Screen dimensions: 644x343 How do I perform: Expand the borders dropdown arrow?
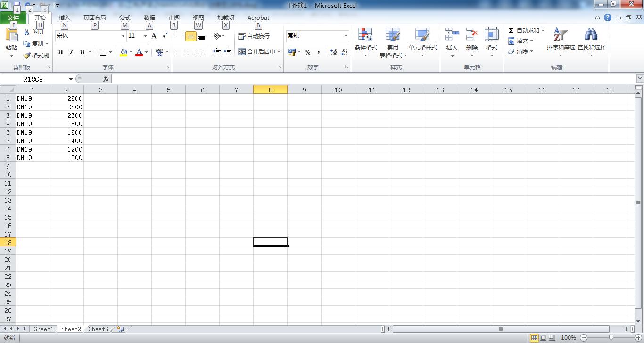point(110,52)
